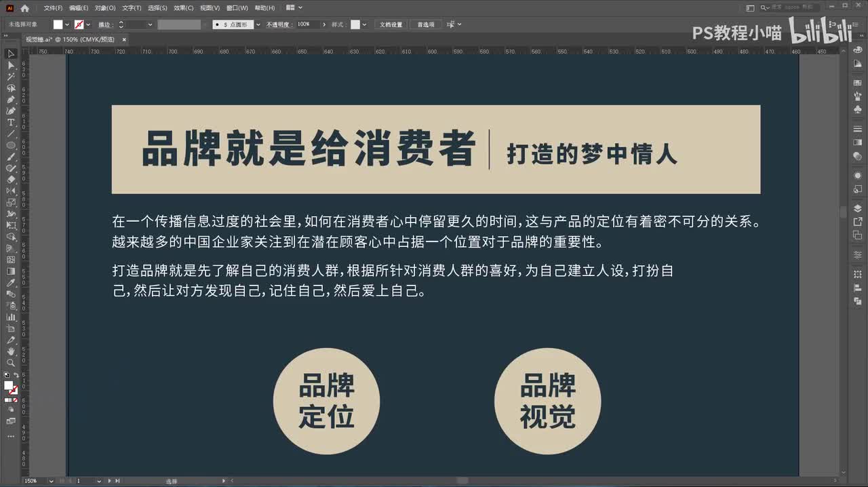Image resolution: width=868 pixels, height=487 pixels.
Task: Select the Hand tool
Action: tap(11, 351)
